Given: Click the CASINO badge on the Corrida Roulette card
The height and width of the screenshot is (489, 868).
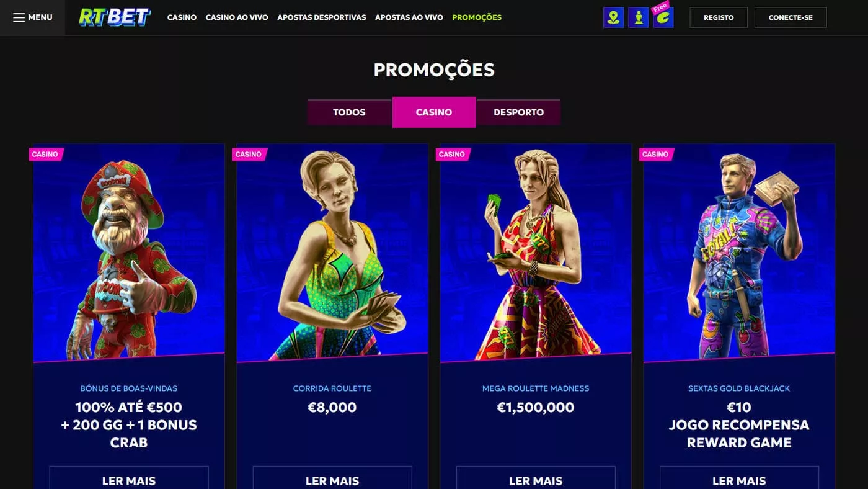Looking at the screenshot, I should pyautogui.click(x=249, y=154).
